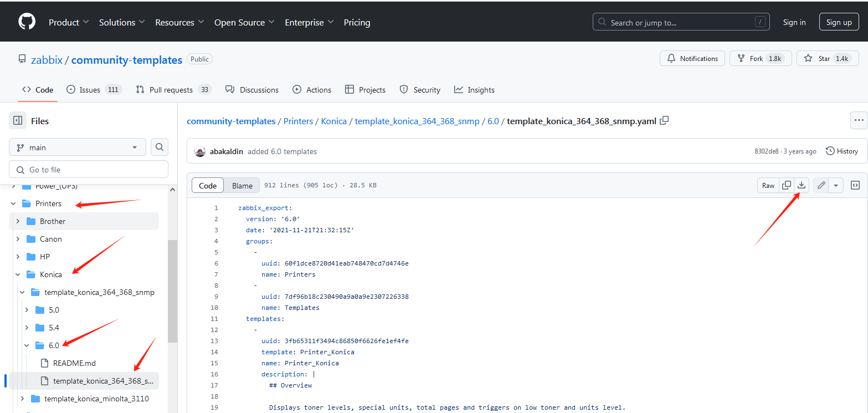Click the history clock icon
Viewport: 868px width, 413px height.
830,151
